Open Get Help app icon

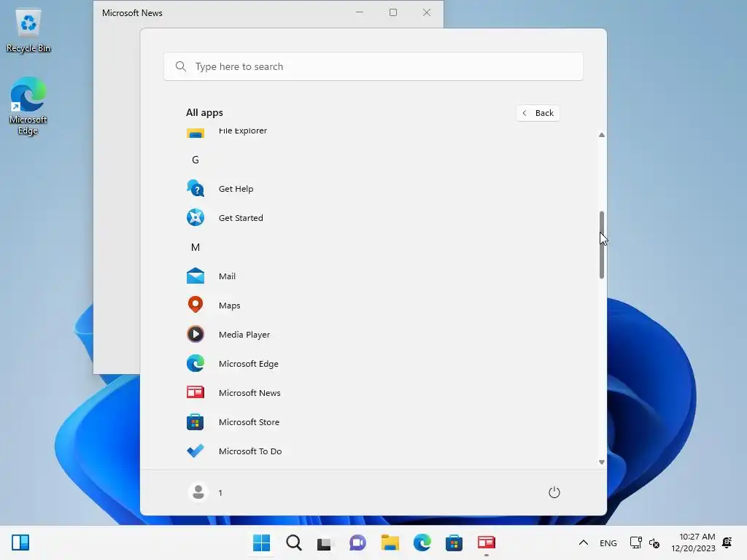196,189
